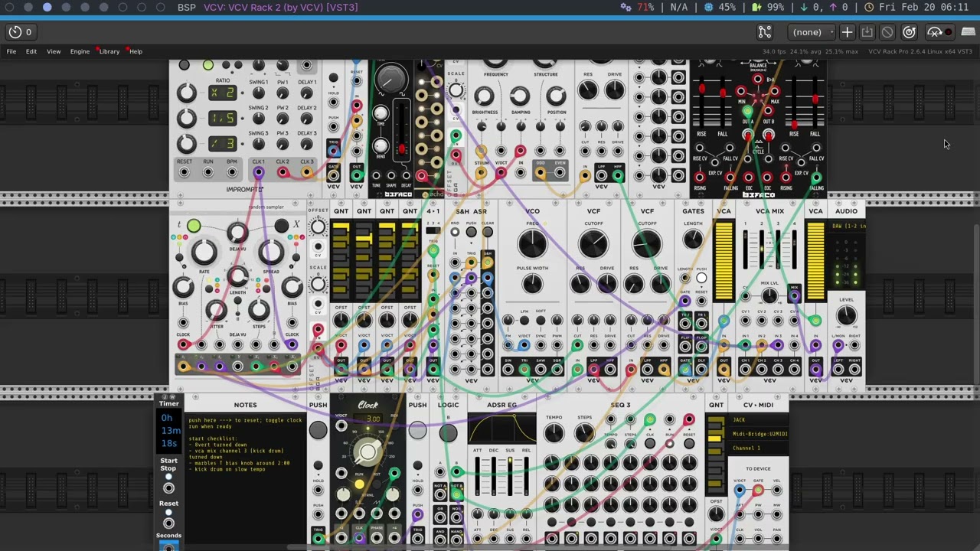The image size is (980, 551).
Task: Click the first VCF CUTOFF knob
Action: point(593,245)
